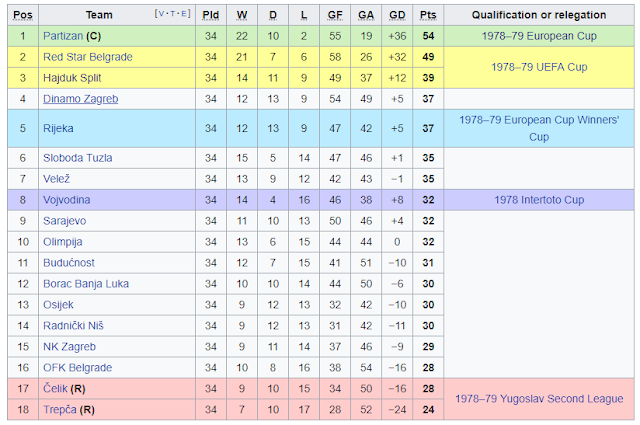Open the Partizan team link

pyautogui.click(x=63, y=36)
